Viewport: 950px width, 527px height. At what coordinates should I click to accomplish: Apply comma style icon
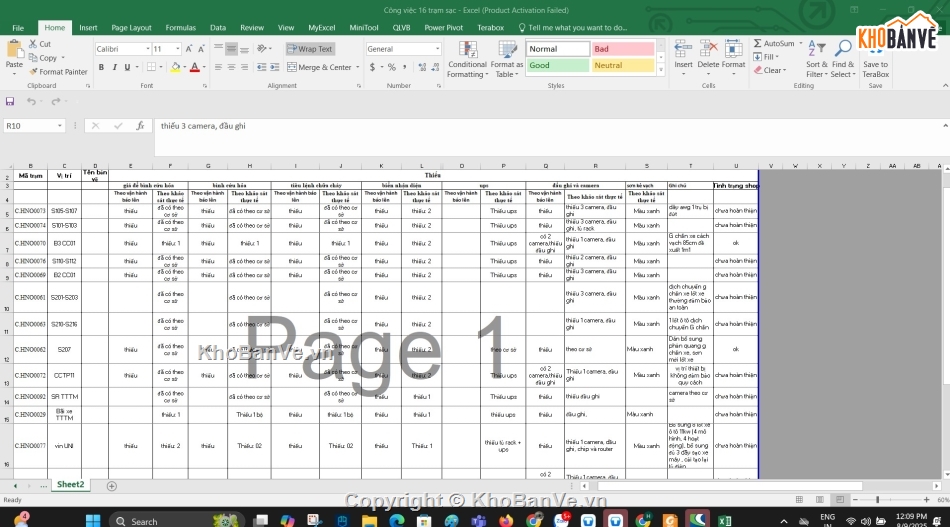404,67
